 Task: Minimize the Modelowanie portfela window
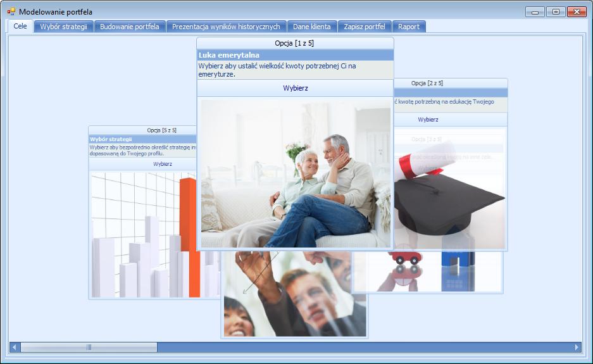[x=535, y=12]
